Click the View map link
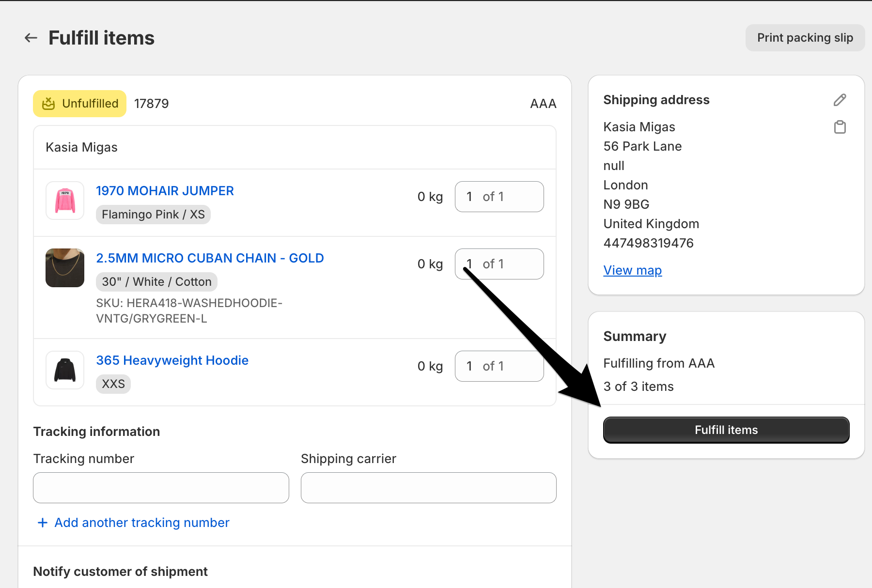872x588 pixels. tap(632, 270)
